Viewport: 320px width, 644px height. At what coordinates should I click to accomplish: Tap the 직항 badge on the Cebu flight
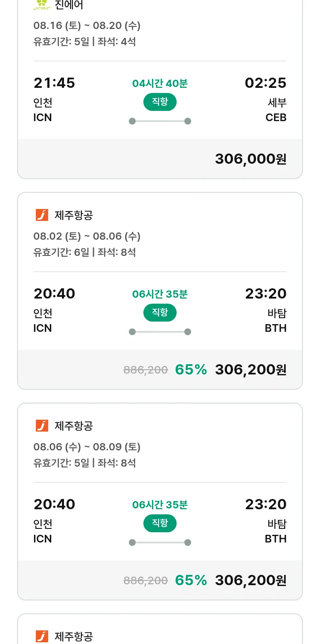160,102
